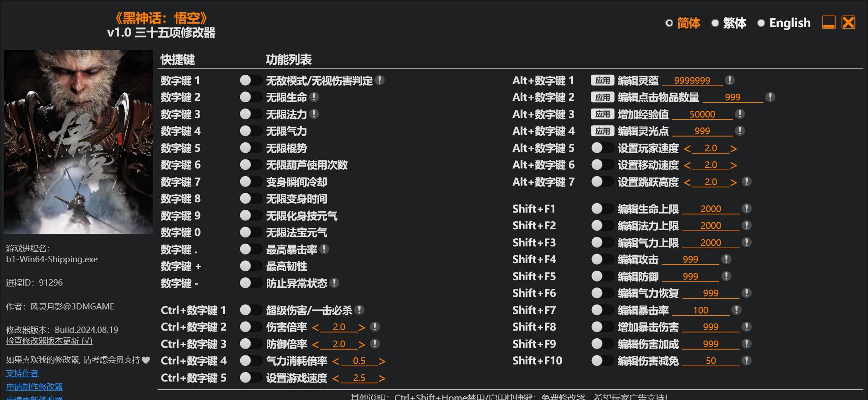Toggle 无敌模式/无视伤害判定 switch on

tap(251, 80)
